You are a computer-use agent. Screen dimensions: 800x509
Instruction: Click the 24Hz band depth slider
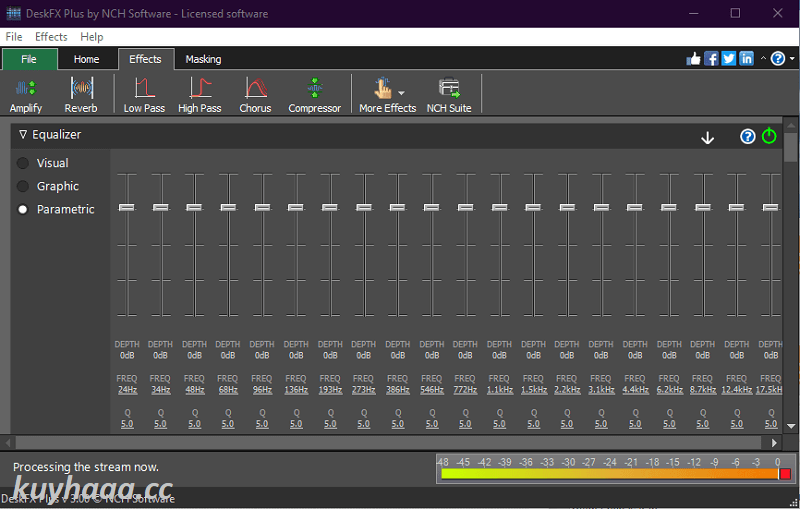tap(127, 208)
